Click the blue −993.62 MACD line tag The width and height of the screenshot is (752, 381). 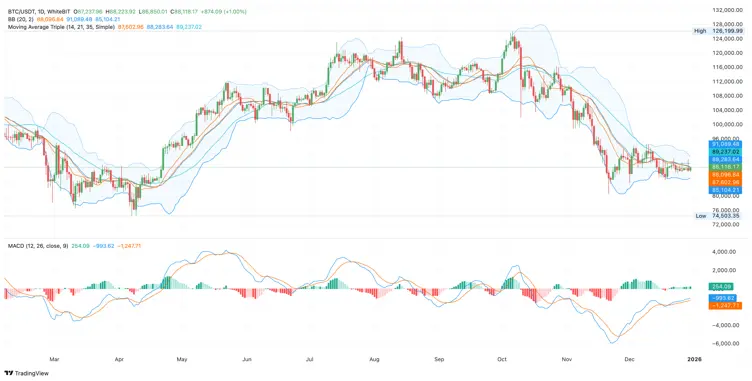723,298
